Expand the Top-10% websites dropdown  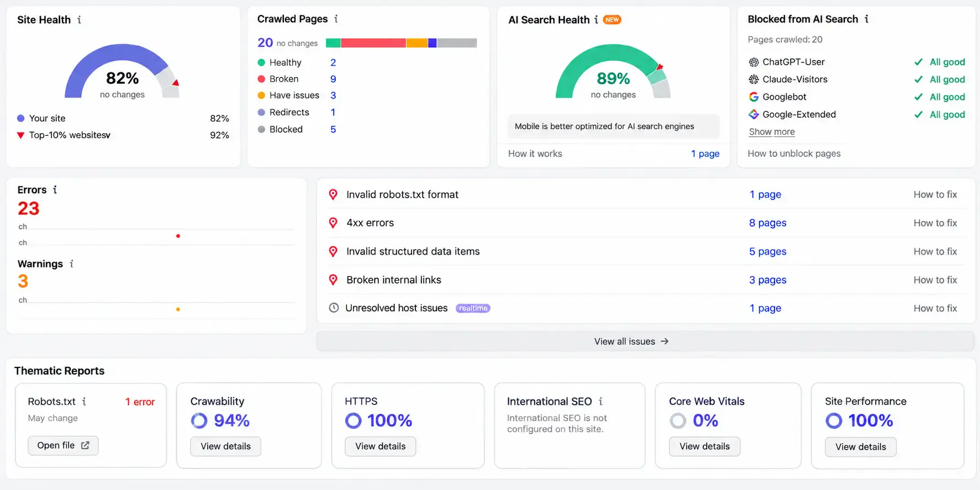pyautogui.click(x=108, y=135)
